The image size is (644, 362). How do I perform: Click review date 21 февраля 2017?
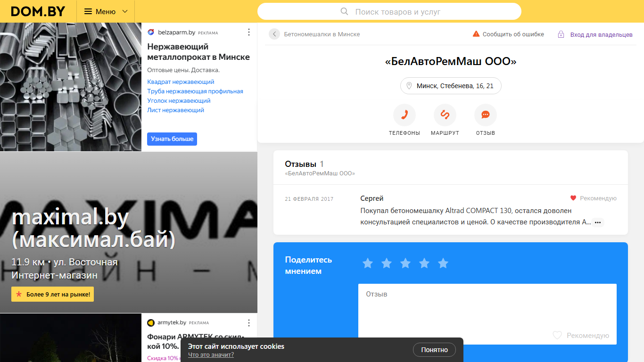point(309,199)
